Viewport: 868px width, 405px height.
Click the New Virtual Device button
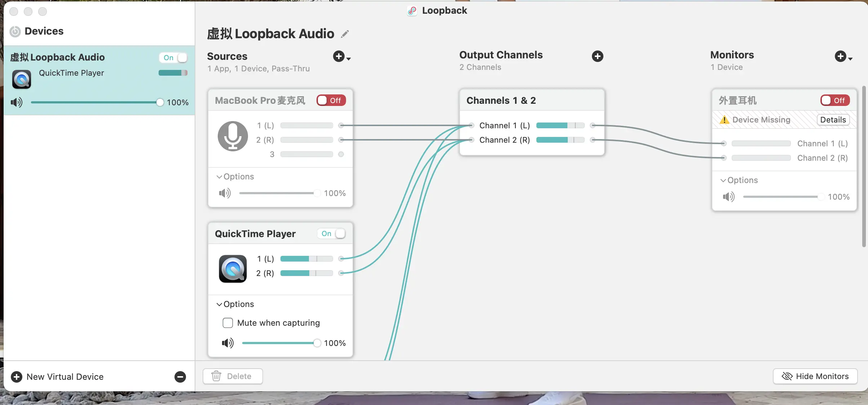(58, 377)
